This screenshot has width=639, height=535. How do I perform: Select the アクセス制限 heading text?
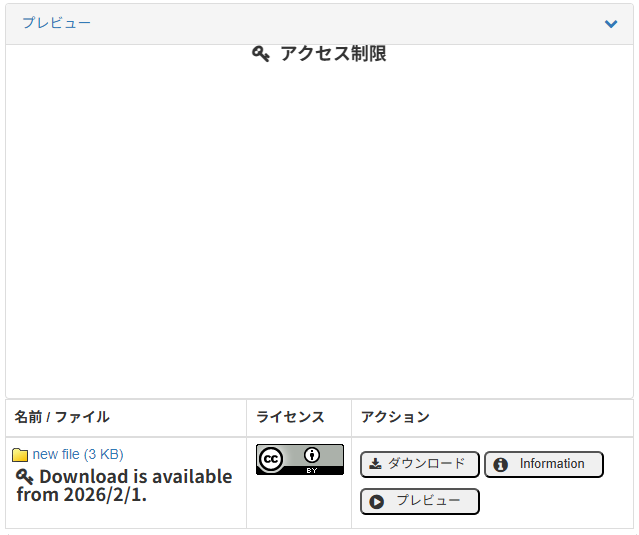333,54
